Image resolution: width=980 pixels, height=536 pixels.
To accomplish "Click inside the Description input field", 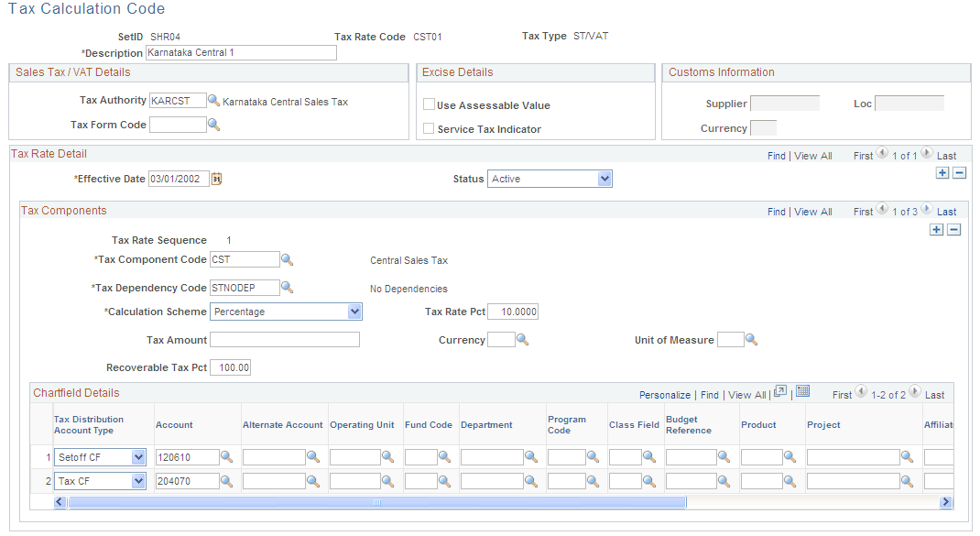I will (242, 52).
